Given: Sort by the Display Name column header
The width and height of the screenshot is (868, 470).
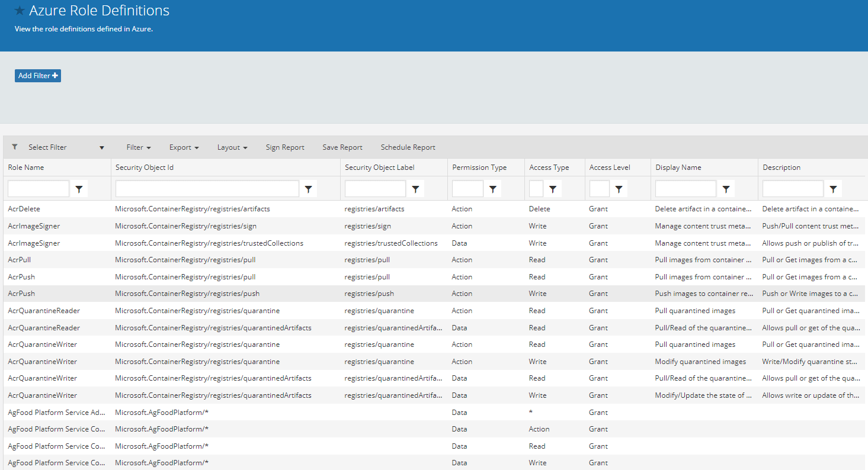Looking at the screenshot, I should [x=678, y=168].
